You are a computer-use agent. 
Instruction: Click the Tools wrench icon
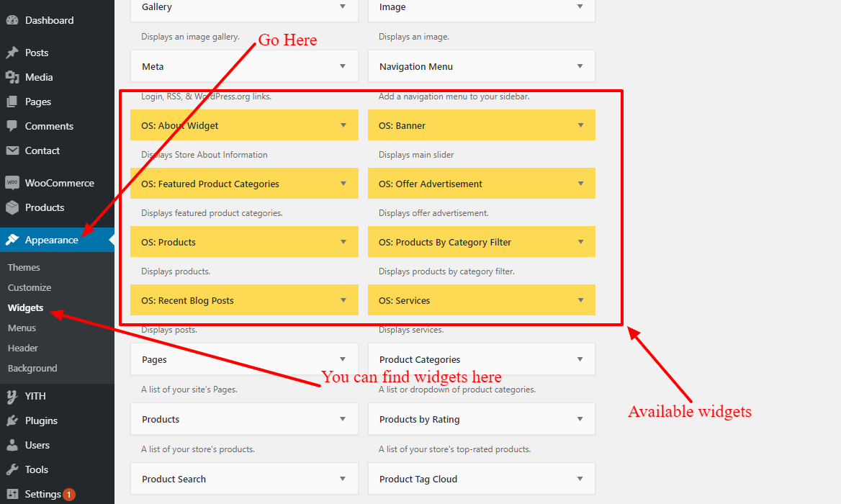point(12,469)
